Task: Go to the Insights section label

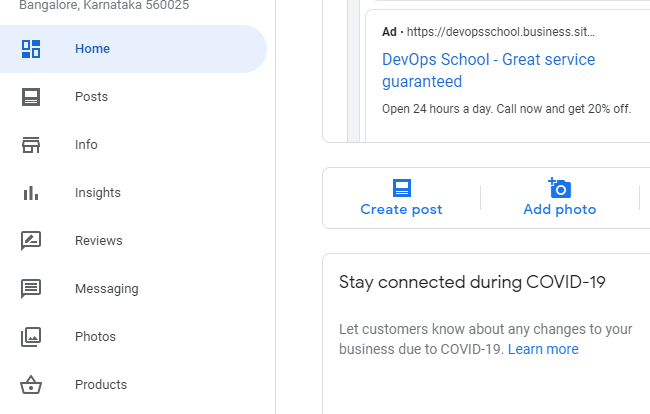Action: pyautogui.click(x=98, y=193)
